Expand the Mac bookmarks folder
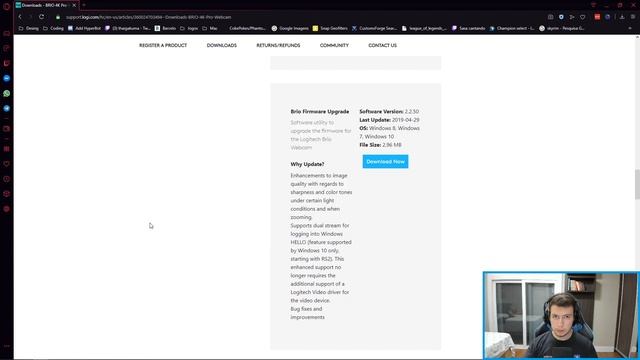 click(210, 28)
